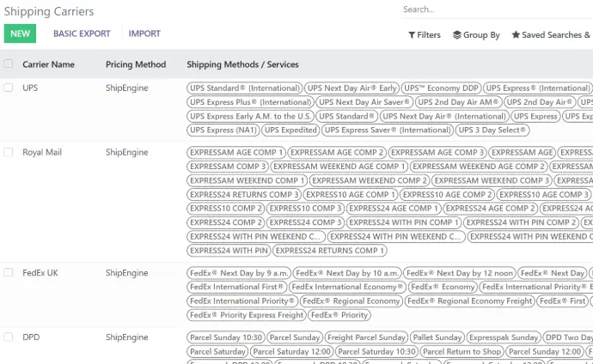Click the UPS Next Day Air Saver® tag
The width and height of the screenshot is (593, 364).
[364, 102]
